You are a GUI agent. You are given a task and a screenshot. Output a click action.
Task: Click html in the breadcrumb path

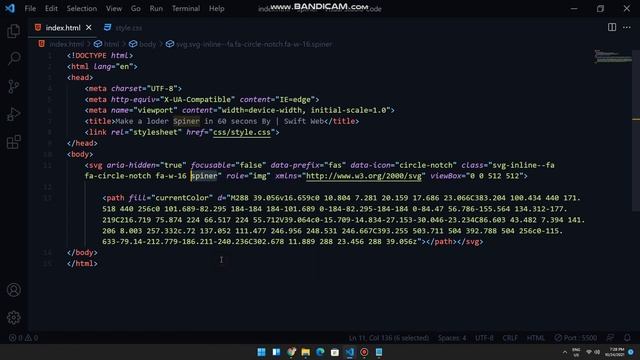point(111,44)
